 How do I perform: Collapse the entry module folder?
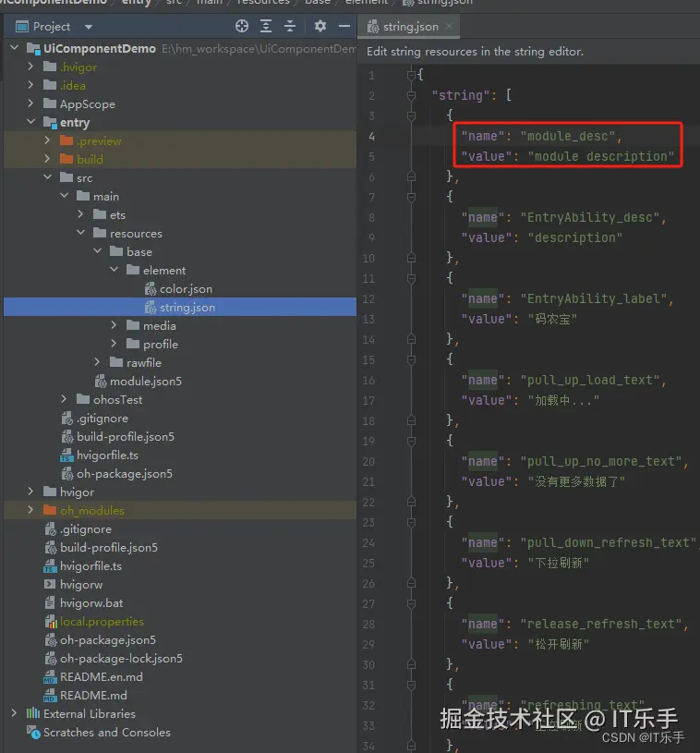[x=30, y=122]
